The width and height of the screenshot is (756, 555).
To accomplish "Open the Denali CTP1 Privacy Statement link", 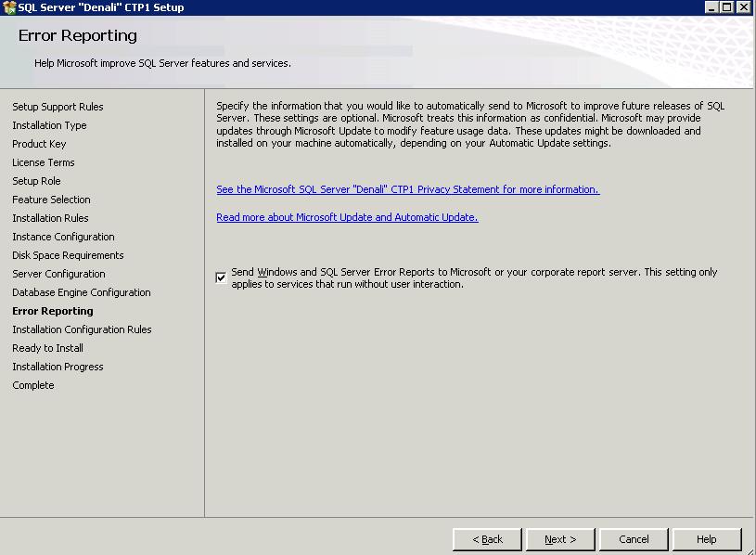I will [x=407, y=189].
